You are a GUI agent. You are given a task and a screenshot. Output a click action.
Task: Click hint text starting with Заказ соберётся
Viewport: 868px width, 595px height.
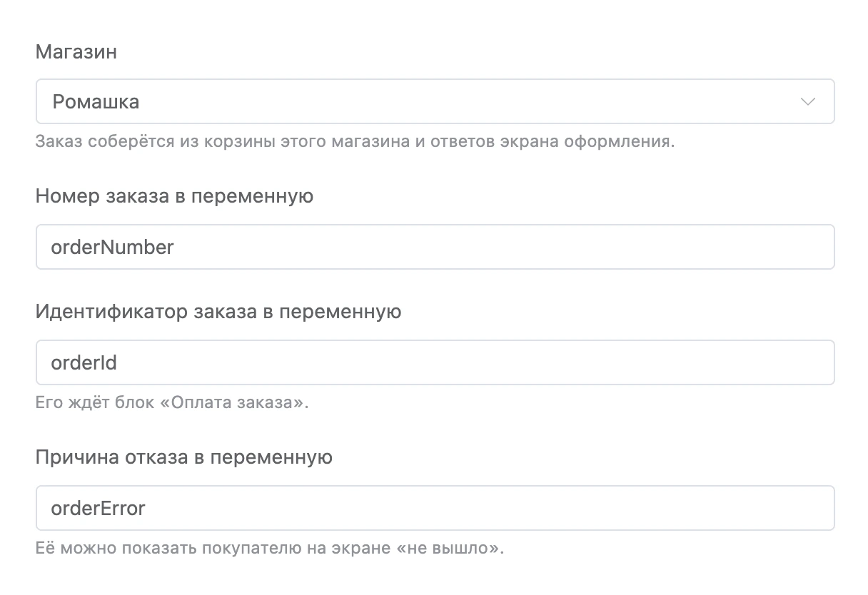pos(355,141)
